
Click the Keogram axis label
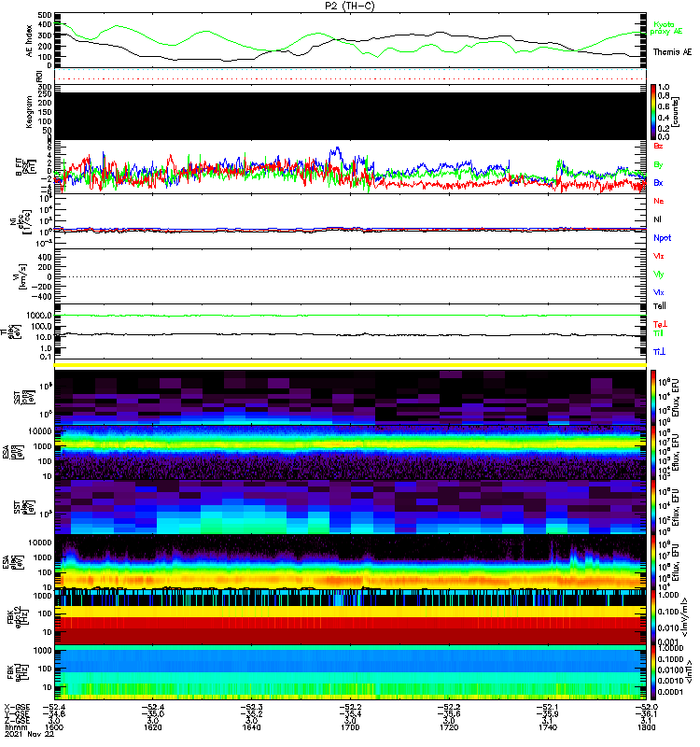point(30,112)
